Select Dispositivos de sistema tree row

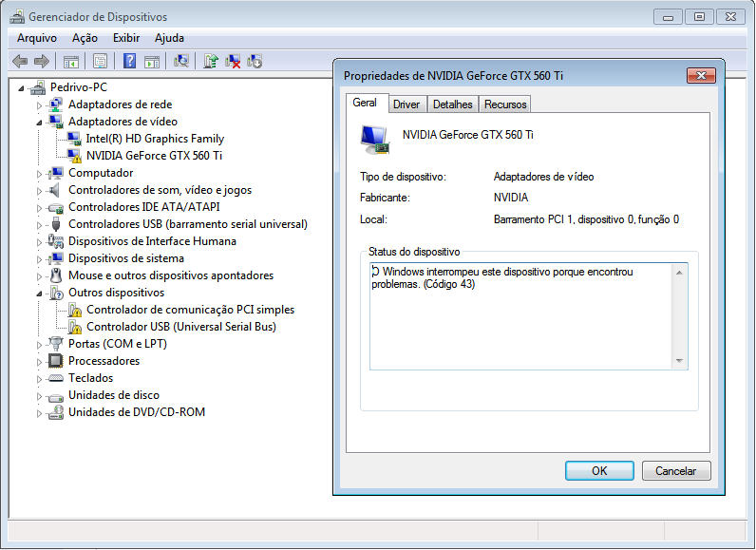[125, 258]
